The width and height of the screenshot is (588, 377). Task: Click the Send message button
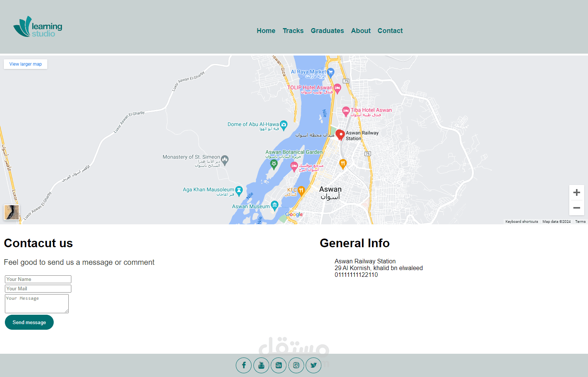point(29,322)
